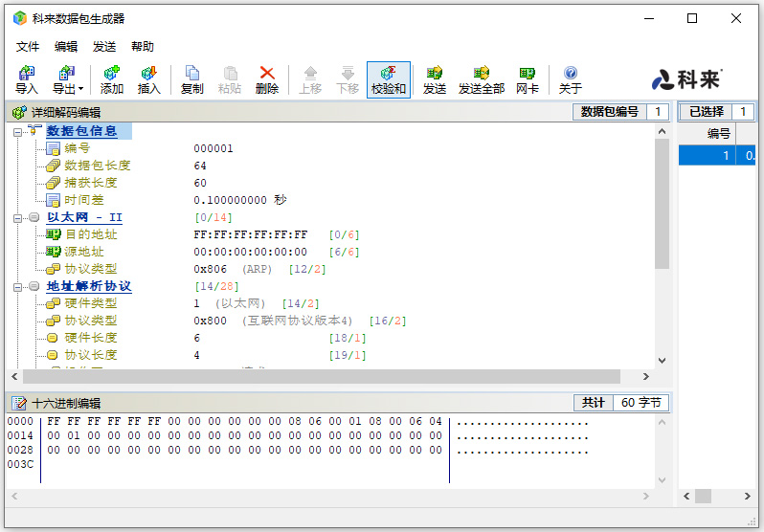764x532 pixels.
Task: Toggle the 校验和 (Checksum) toolbar button
Action: [x=389, y=80]
